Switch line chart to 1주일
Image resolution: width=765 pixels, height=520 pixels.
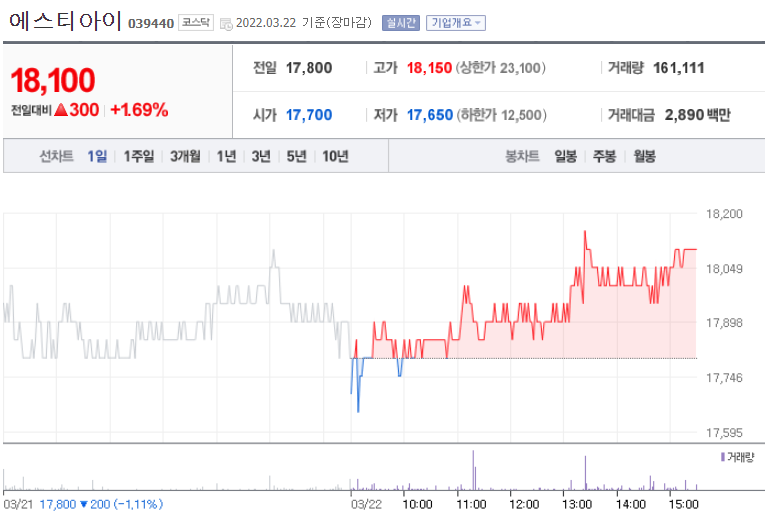[x=139, y=156]
